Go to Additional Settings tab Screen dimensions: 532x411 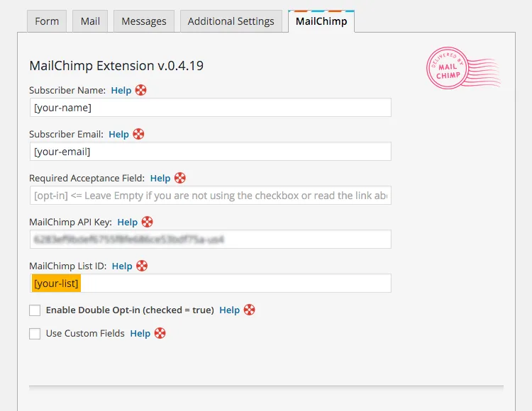pyautogui.click(x=231, y=21)
